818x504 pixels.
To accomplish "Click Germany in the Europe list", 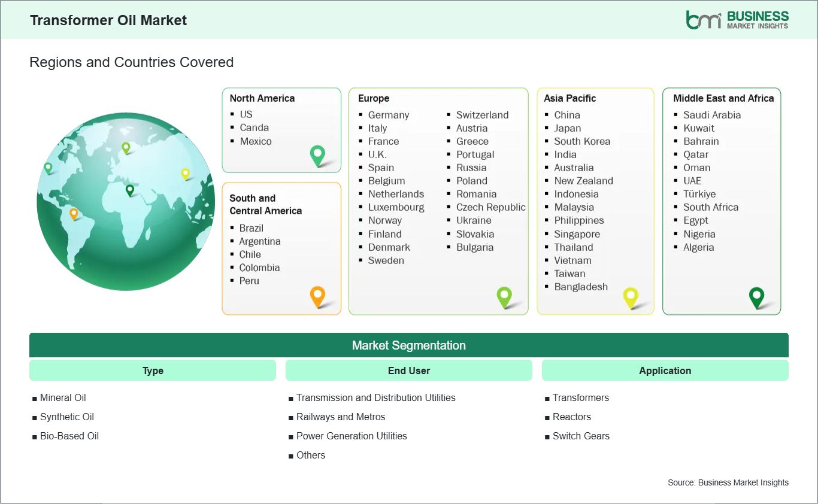I will coord(389,115).
